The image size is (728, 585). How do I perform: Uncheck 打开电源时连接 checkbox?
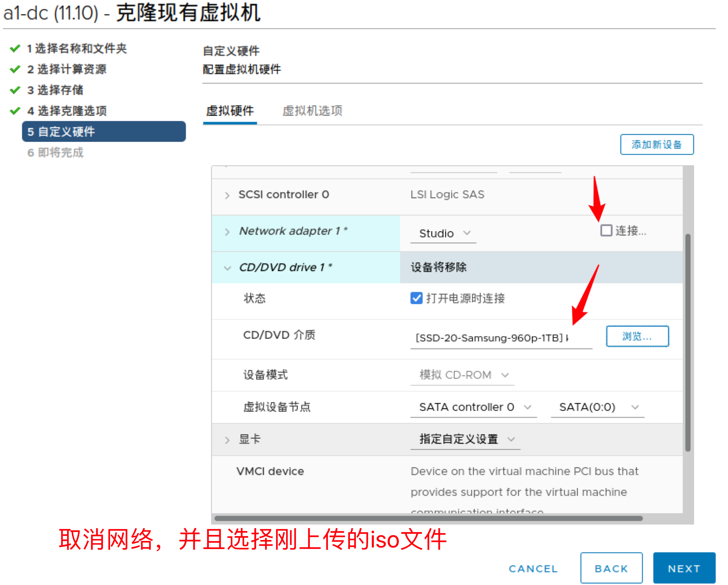coord(416,298)
